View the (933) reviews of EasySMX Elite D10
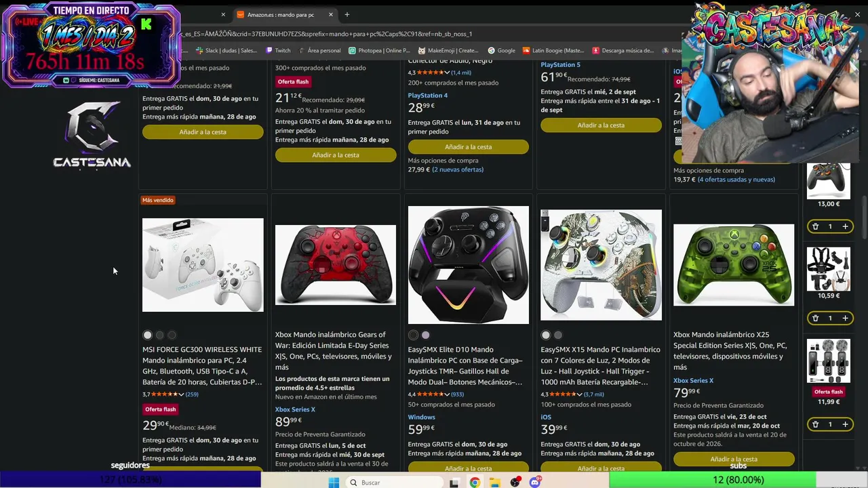 tap(458, 394)
